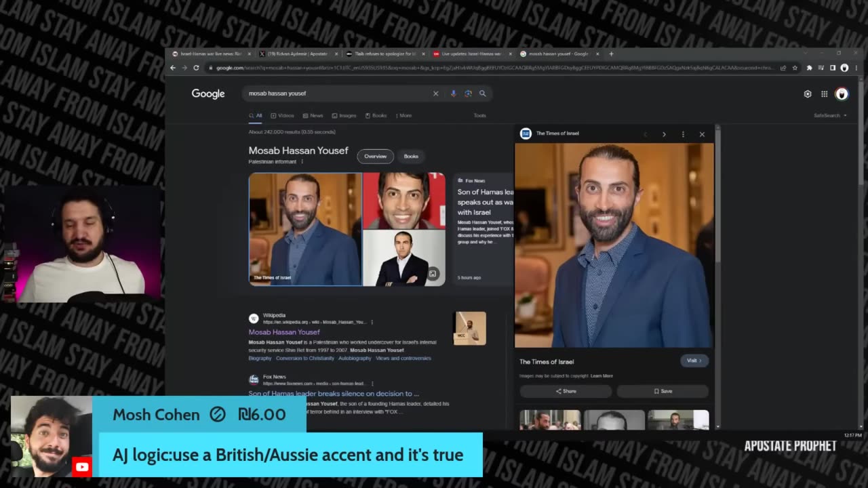Open the Chrome extensions puzzle icon
The width and height of the screenshot is (868, 488).
click(809, 68)
